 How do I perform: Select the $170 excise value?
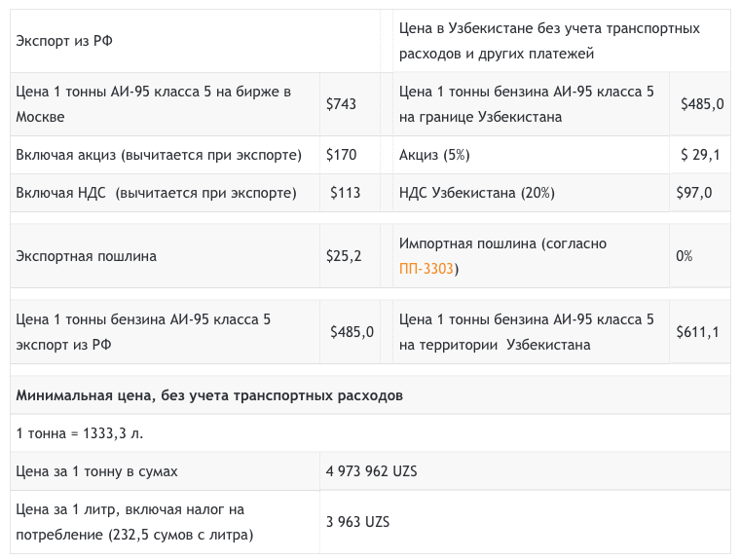pyautogui.click(x=342, y=155)
